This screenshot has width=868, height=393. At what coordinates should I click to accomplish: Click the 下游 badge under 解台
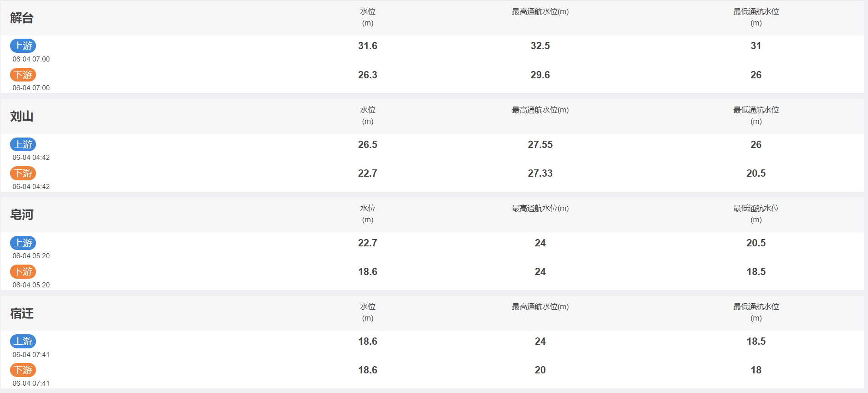tap(23, 75)
